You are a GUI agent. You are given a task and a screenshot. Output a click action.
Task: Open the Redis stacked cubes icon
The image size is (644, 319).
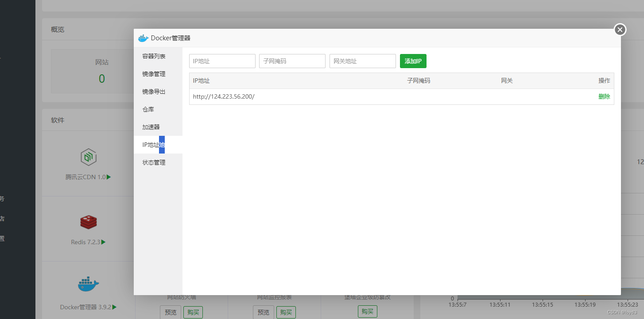[x=89, y=222]
